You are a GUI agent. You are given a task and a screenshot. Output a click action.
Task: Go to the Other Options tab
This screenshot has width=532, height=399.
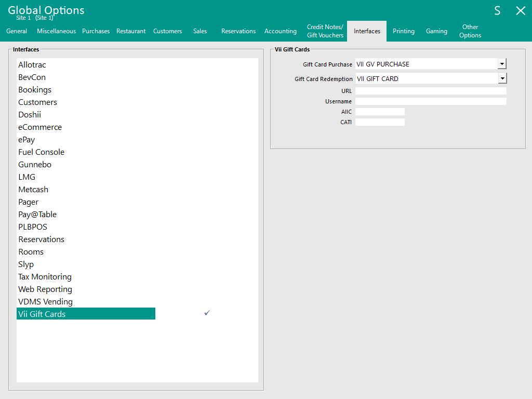[x=470, y=31]
